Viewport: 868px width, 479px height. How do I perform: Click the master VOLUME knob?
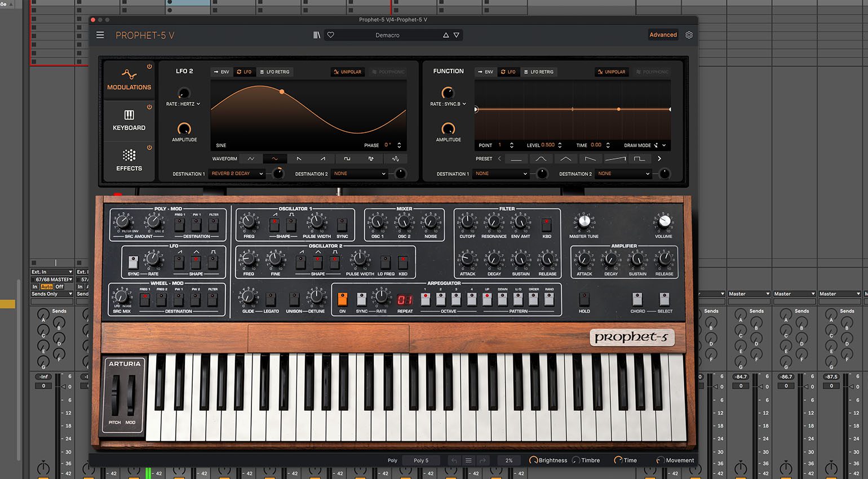coord(665,221)
